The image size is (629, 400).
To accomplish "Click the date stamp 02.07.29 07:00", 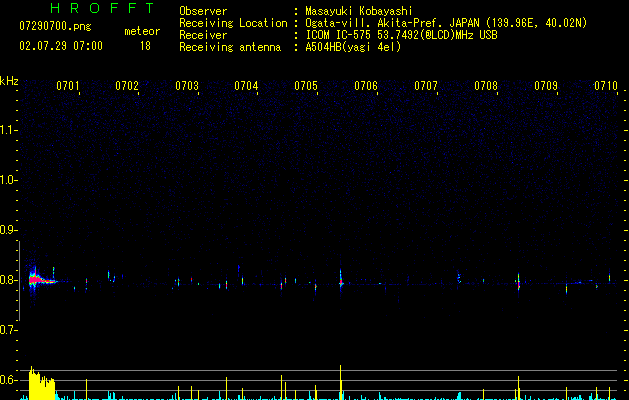I will coord(61,46).
